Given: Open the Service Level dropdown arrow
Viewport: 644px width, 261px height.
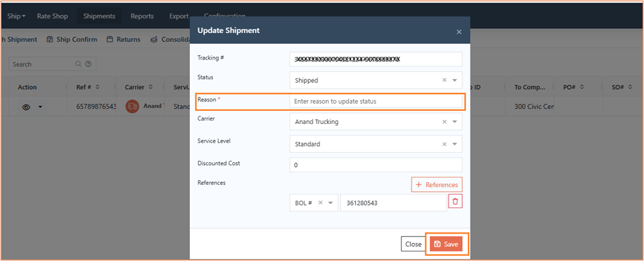Looking at the screenshot, I should [x=455, y=144].
